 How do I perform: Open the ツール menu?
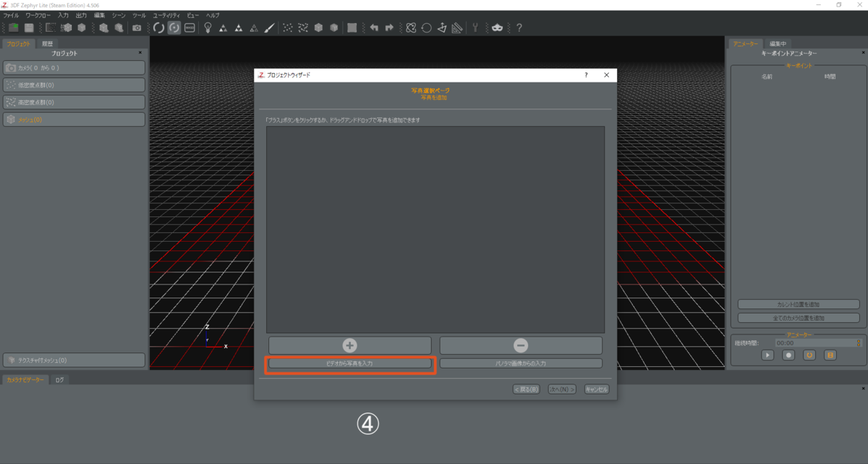(139, 15)
